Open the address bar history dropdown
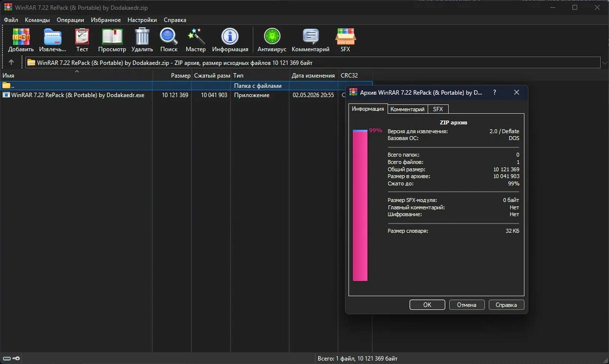Image resolution: width=609 pixels, height=364 pixels. pyautogui.click(x=604, y=63)
